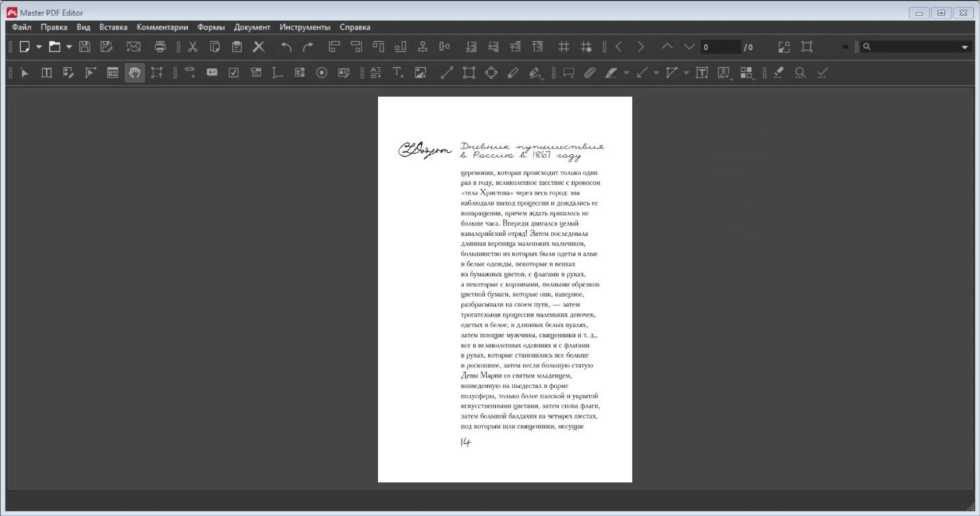The width and height of the screenshot is (980, 516).
Task: Select the Rectangle drawing tool
Action: pyautogui.click(x=469, y=73)
